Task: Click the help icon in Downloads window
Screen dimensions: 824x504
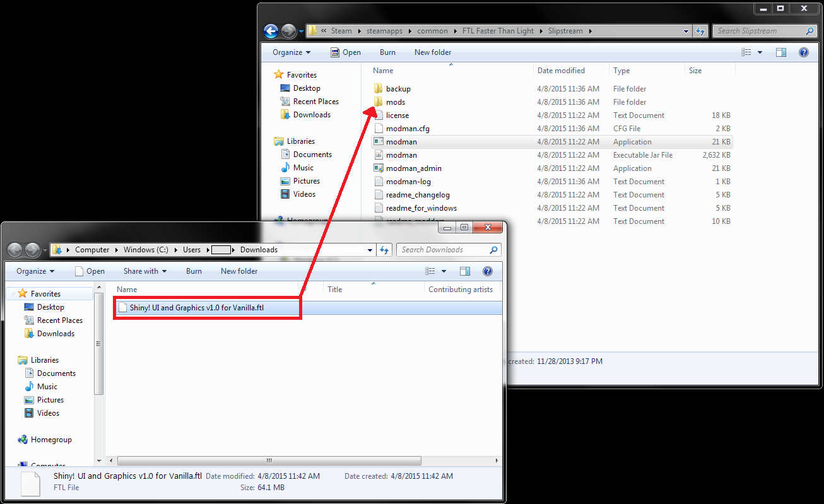Action: (487, 271)
